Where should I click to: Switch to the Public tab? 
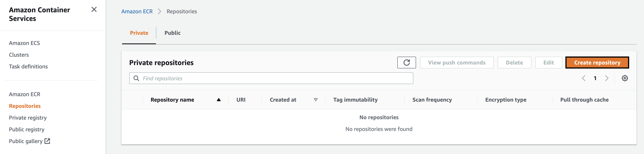coord(173,33)
